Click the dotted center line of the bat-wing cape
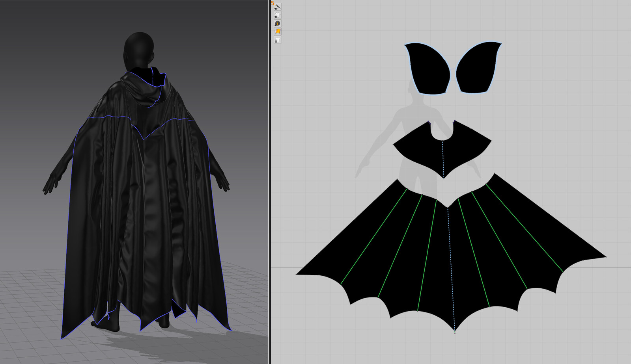 coord(451,270)
